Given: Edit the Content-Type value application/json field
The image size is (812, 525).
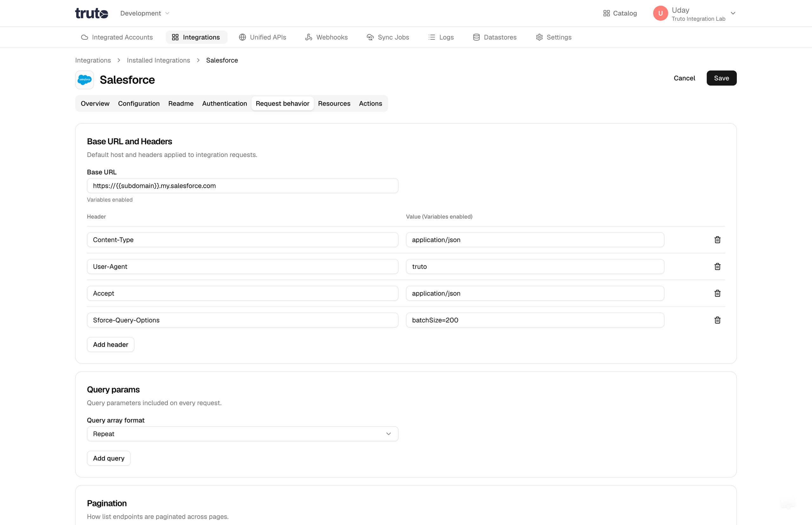Looking at the screenshot, I should [535, 240].
